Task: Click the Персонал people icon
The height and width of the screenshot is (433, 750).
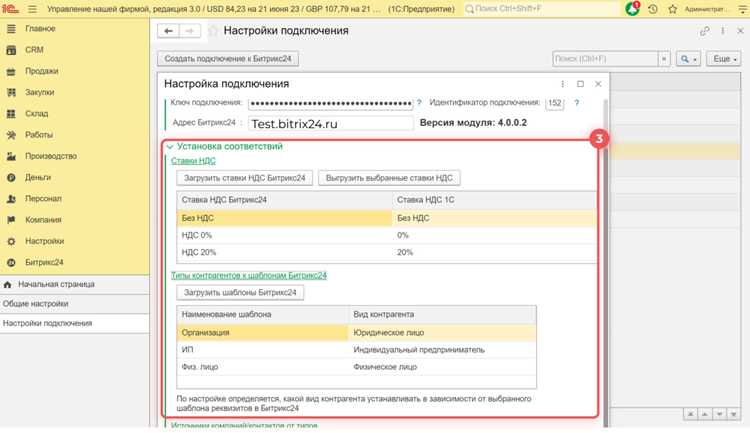Action: pyautogui.click(x=11, y=199)
